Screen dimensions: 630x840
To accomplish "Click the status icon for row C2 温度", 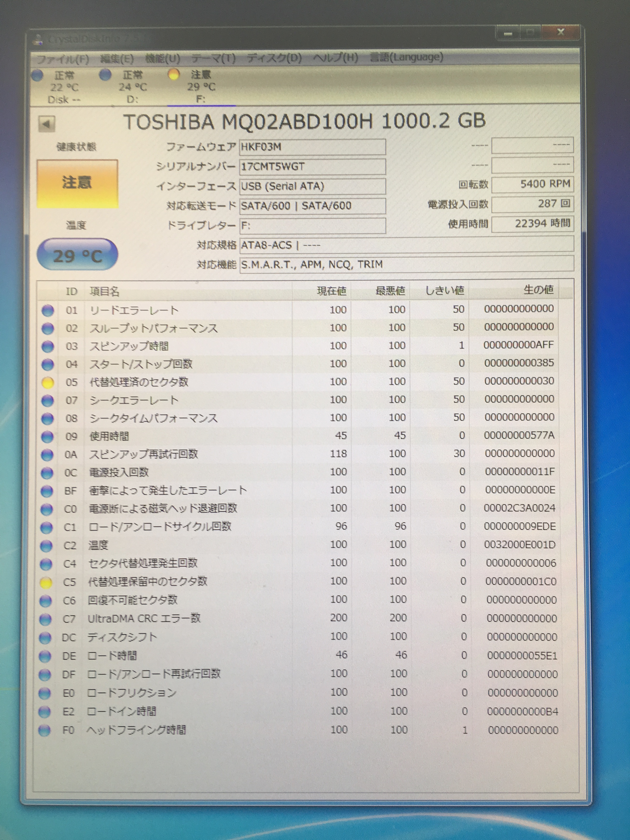I will click(x=46, y=546).
